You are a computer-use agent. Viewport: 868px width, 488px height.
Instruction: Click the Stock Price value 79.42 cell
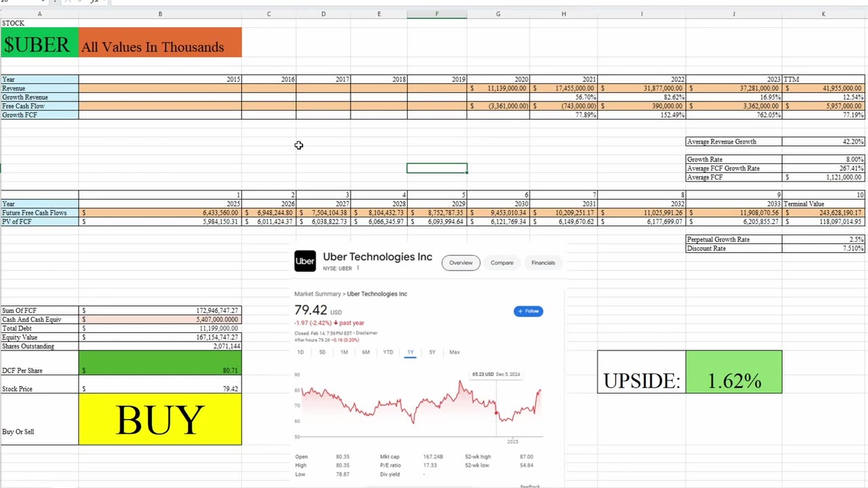click(x=160, y=384)
